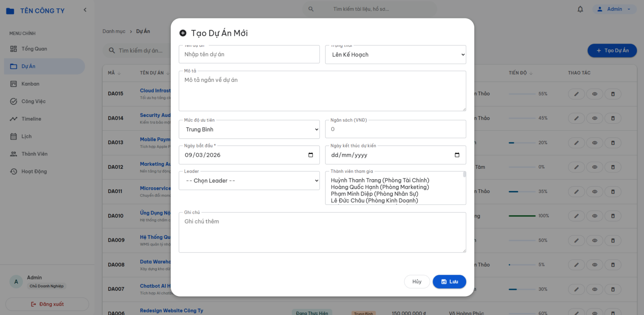The width and height of the screenshot is (644, 315).
Task: Click the global search field Tìm kiếm tài liệu
Action: [x=370, y=9]
